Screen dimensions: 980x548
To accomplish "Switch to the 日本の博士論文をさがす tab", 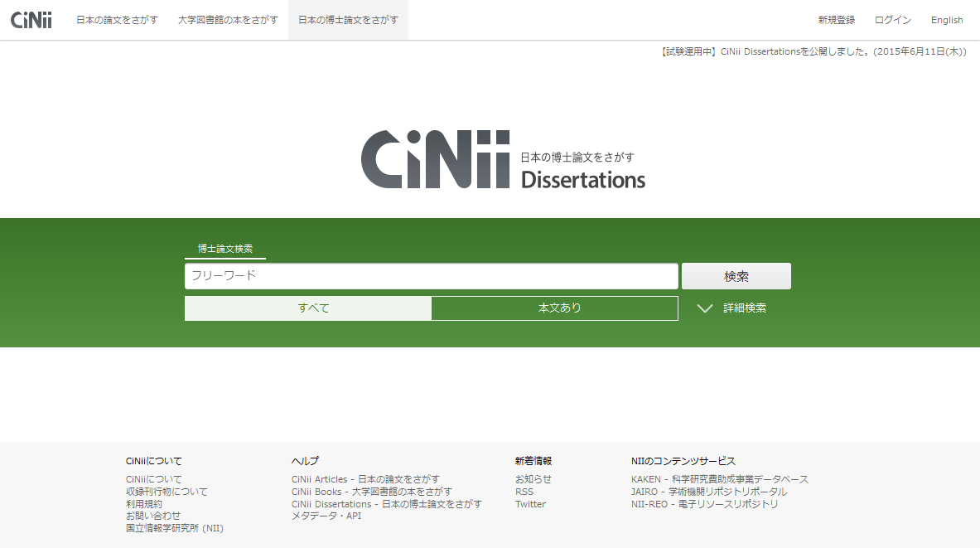I will tap(348, 20).
